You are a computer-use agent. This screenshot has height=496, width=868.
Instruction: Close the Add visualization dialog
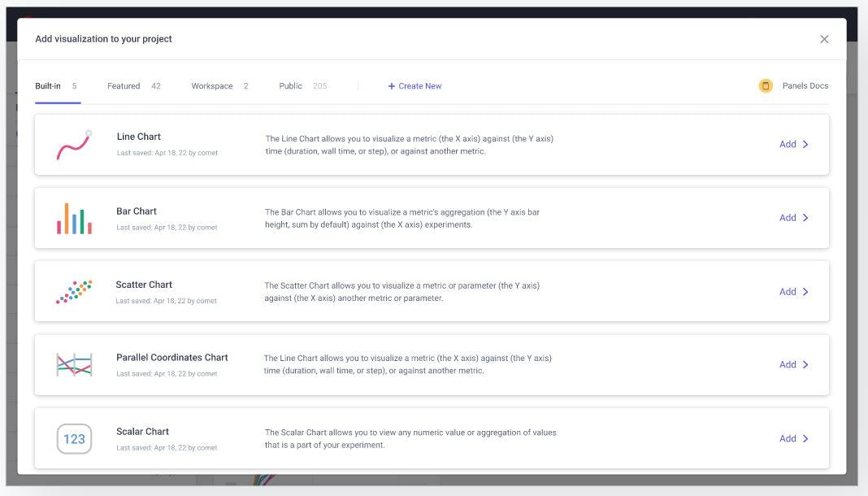[x=824, y=39]
